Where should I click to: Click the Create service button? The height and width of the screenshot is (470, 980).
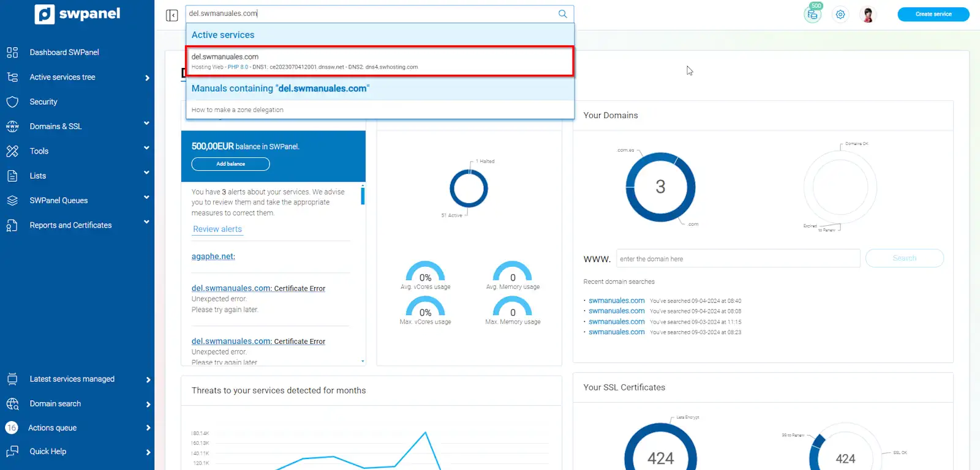[933, 14]
